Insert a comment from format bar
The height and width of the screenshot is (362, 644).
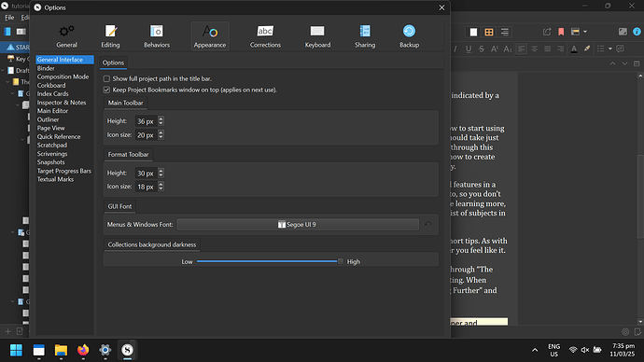point(620,49)
